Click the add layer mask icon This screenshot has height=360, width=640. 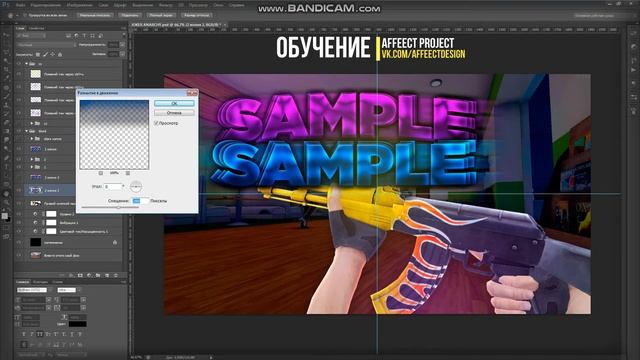tap(80, 276)
